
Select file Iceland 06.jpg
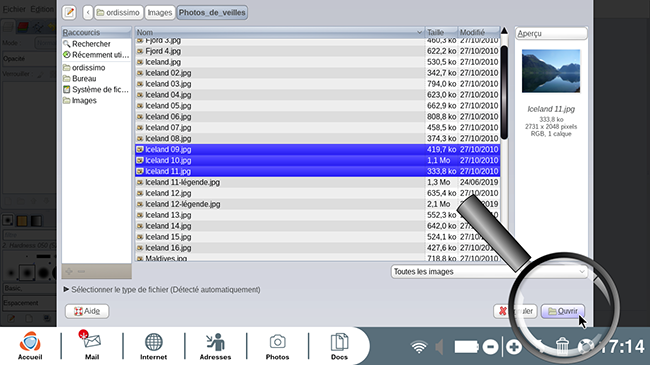pyautogui.click(x=318, y=117)
